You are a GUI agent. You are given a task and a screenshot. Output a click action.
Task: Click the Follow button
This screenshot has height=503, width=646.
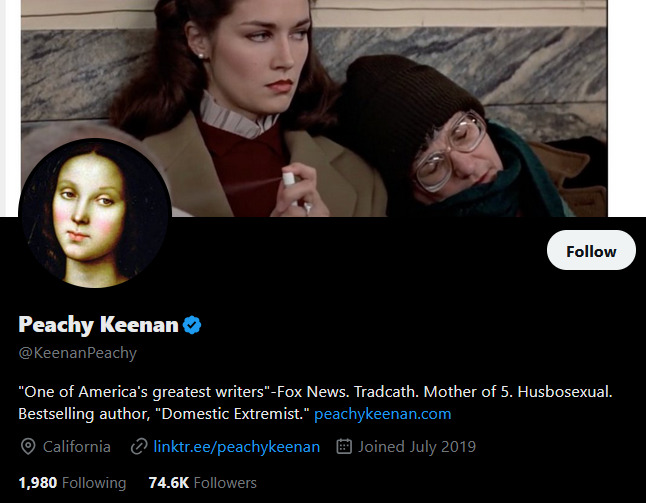591,251
